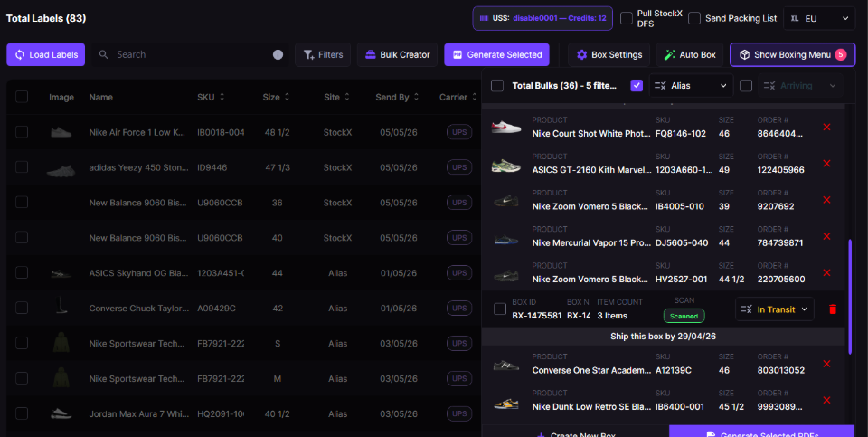
Task: Sort table by SKU column arrows
Action: click(222, 97)
